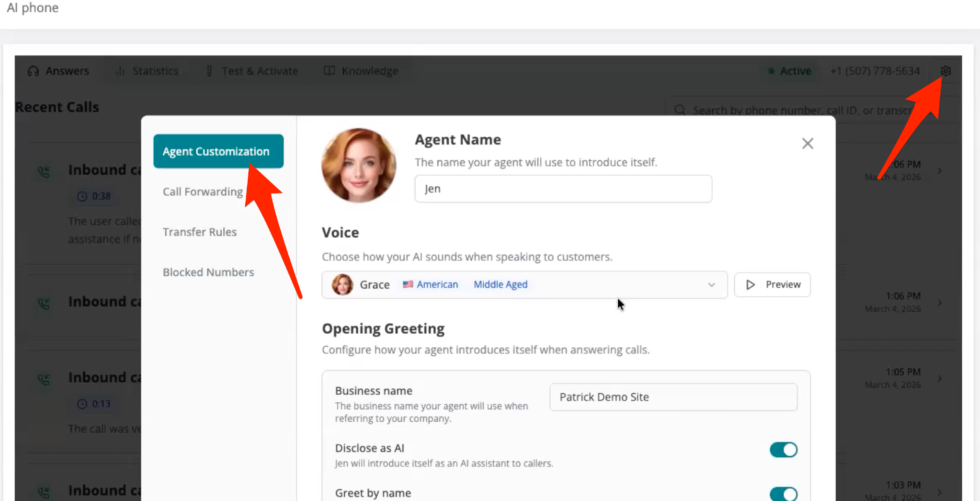Select Call Forwarding in sidebar

tap(203, 192)
